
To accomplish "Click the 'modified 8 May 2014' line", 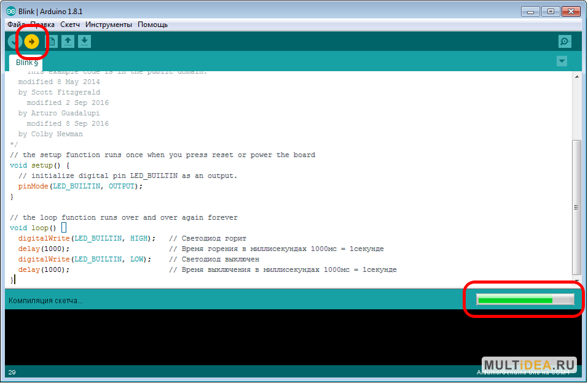I will pos(60,82).
